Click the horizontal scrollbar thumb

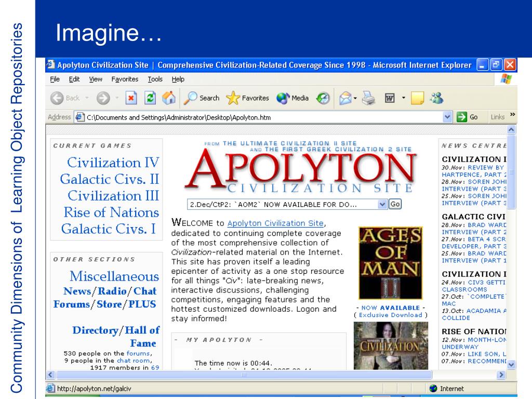tap(244, 375)
